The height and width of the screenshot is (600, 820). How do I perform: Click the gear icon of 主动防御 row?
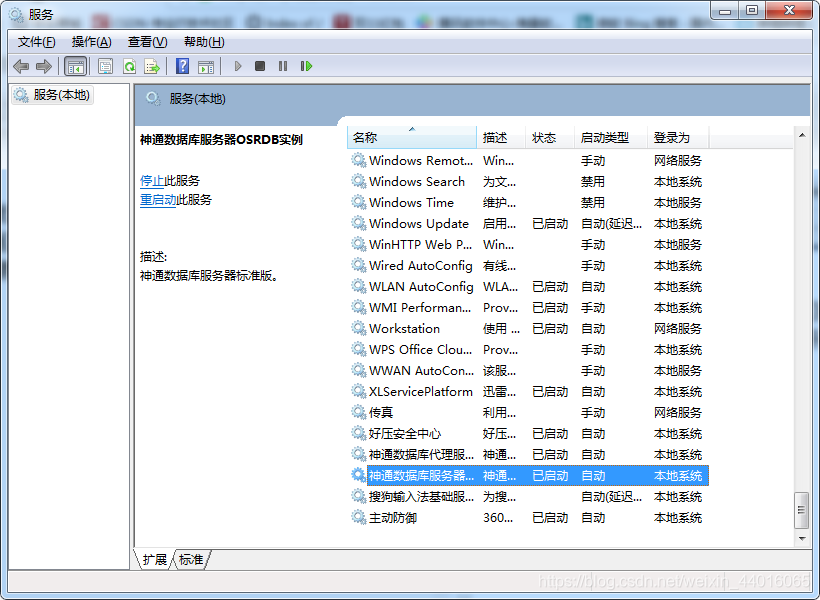358,517
